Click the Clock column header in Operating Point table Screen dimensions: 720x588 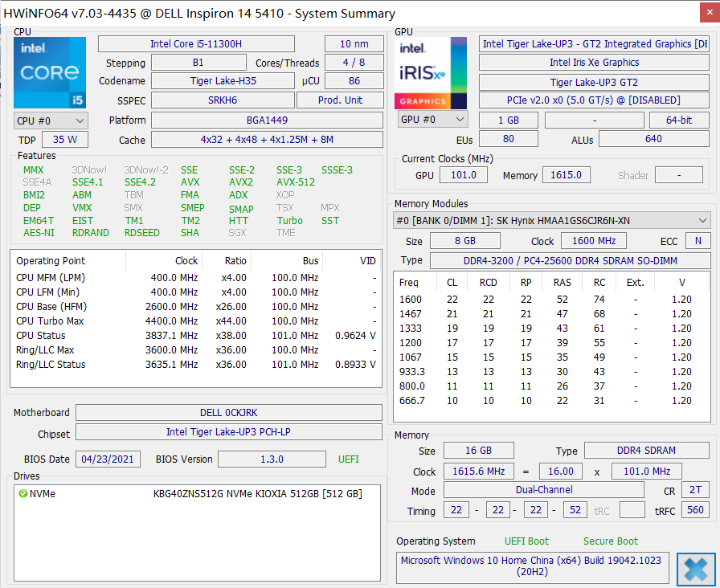tap(186, 261)
